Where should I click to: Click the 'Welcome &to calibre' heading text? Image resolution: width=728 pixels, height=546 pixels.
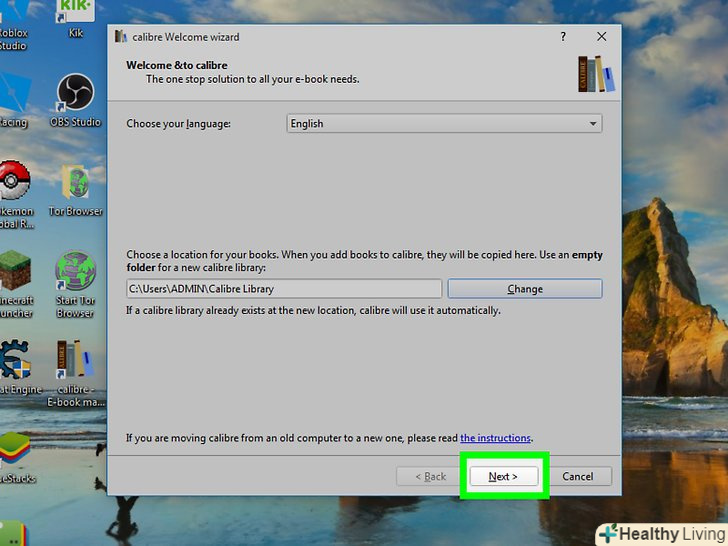(177, 65)
